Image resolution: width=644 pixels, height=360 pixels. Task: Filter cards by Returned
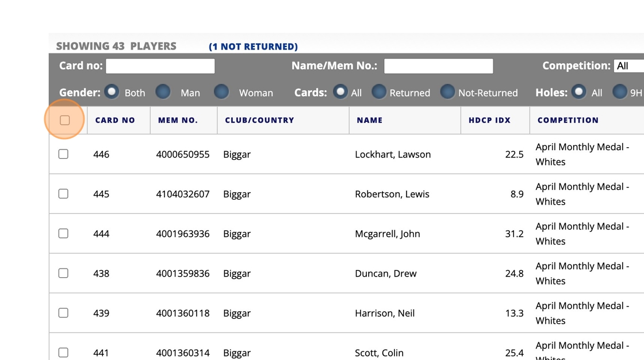pyautogui.click(x=379, y=92)
